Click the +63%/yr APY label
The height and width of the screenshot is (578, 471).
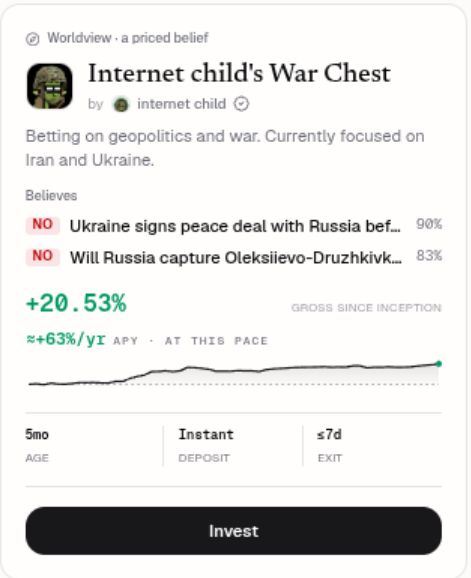point(66,340)
